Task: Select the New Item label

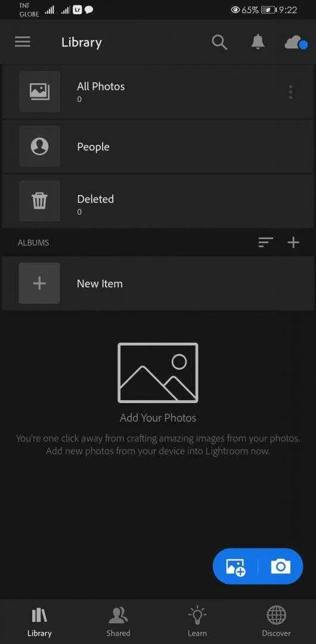Action: pos(100,283)
